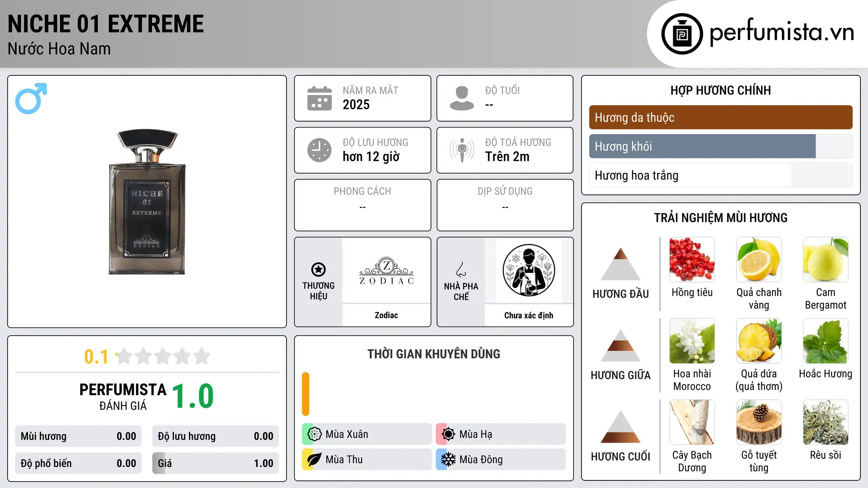Click the Mùa Xuân season button
The width and height of the screenshot is (868, 488).
pyautogui.click(x=367, y=434)
